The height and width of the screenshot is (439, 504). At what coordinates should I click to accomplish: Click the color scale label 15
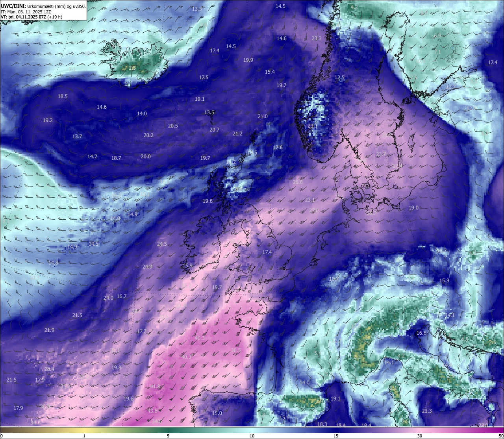(336, 436)
